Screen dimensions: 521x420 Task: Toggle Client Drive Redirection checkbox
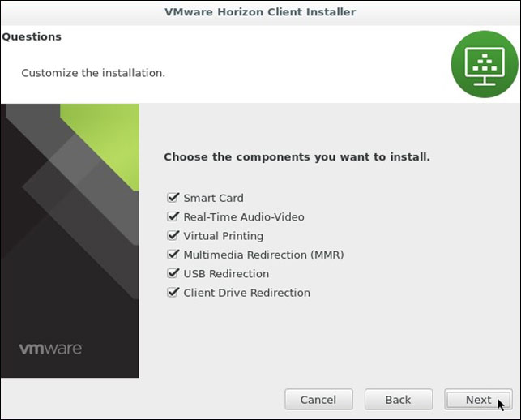click(x=173, y=293)
